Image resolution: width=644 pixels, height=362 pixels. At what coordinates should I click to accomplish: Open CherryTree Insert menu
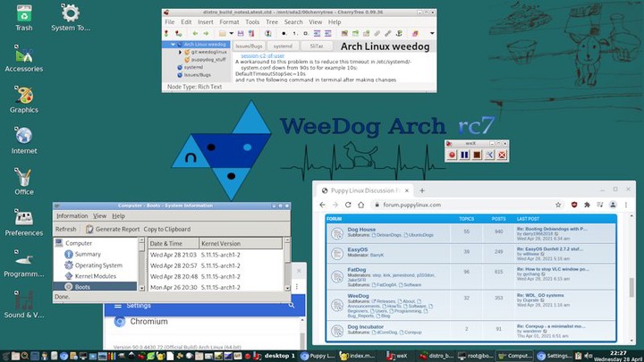coord(206,21)
